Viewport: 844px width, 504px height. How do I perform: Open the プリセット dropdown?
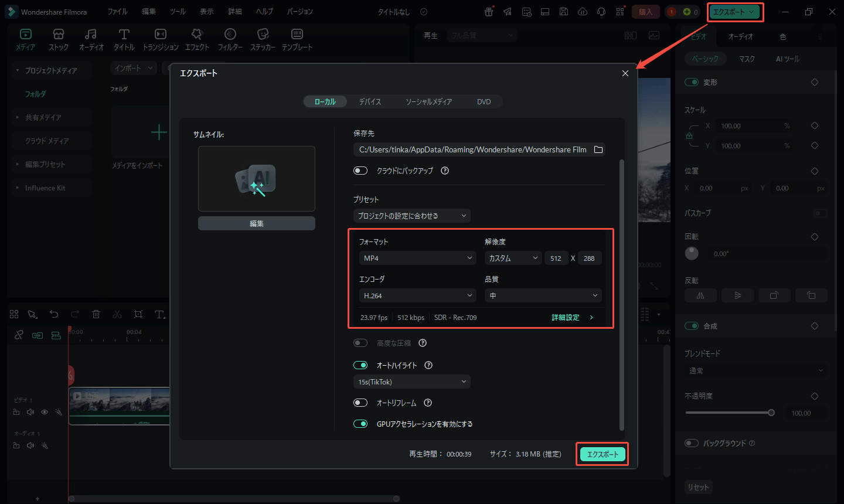point(412,216)
